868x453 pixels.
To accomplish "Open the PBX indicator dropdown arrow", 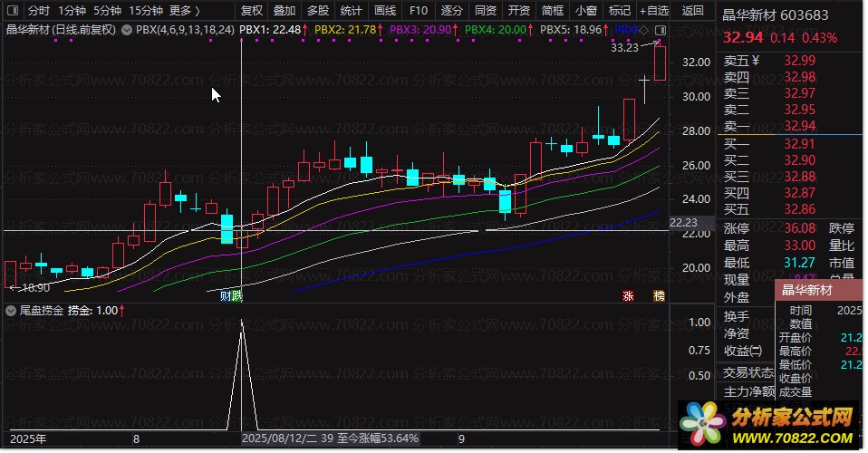I will pyautogui.click(x=126, y=29).
